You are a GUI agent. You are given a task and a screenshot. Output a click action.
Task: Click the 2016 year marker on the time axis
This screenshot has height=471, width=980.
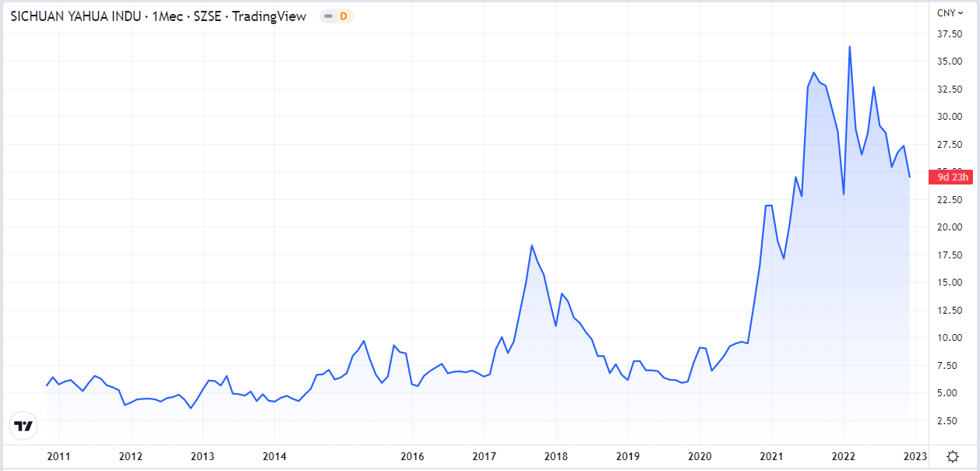pyautogui.click(x=411, y=456)
